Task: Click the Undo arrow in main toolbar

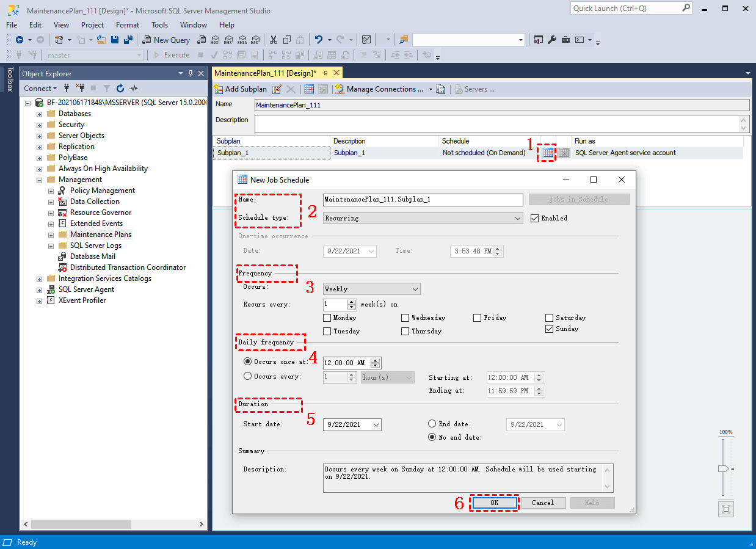Action: (x=318, y=40)
